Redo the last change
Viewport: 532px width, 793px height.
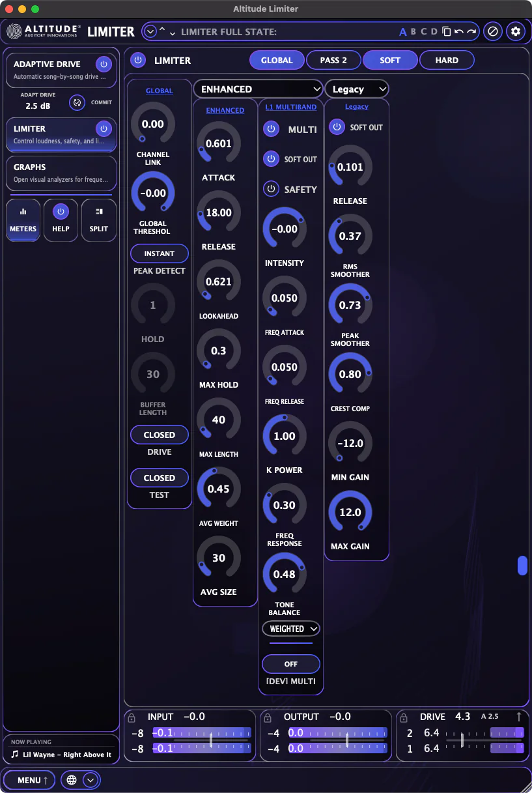(x=471, y=31)
